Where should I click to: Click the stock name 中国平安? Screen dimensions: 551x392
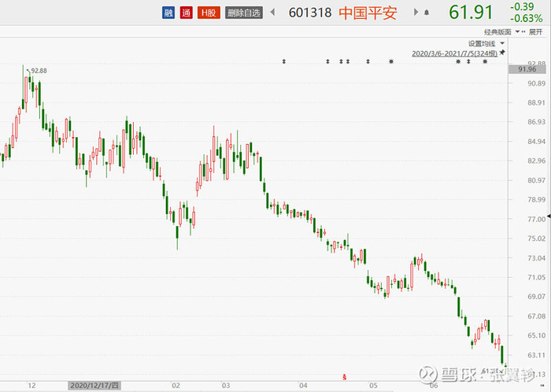[x=368, y=13]
